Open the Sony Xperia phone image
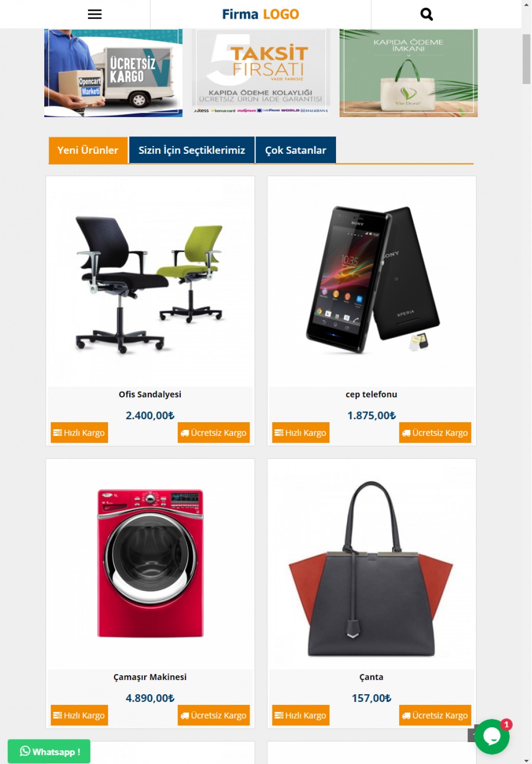This screenshot has width=532, height=764. click(x=372, y=282)
